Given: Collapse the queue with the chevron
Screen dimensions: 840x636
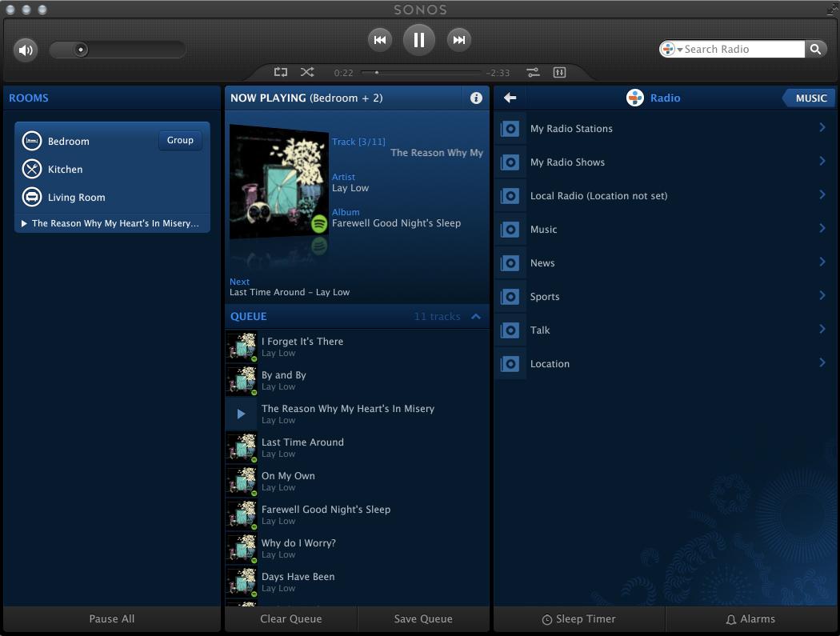Looking at the screenshot, I should (x=476, y=317).
